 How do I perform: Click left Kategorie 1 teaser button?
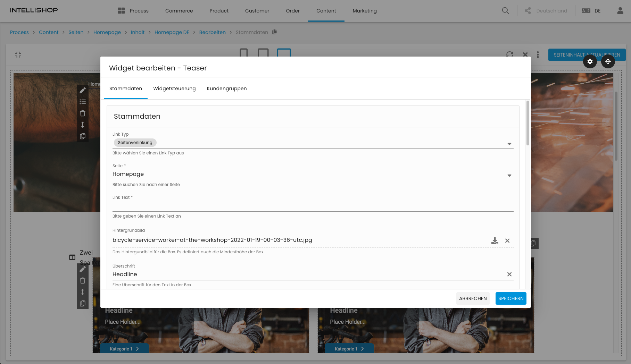click(124, 349)
